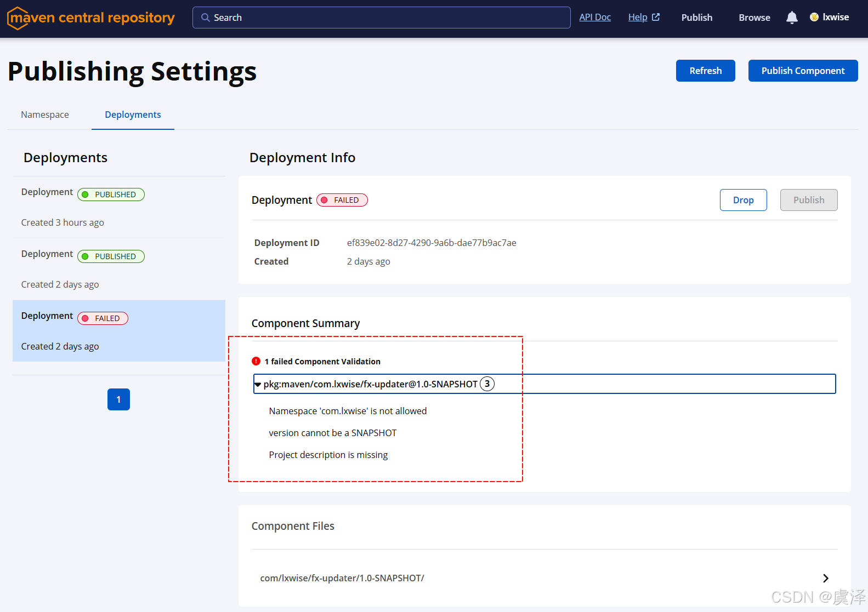
Task: Collapse the pkg:maven/com.lxwise/fx-updater validation row
Action: (544, 384)
